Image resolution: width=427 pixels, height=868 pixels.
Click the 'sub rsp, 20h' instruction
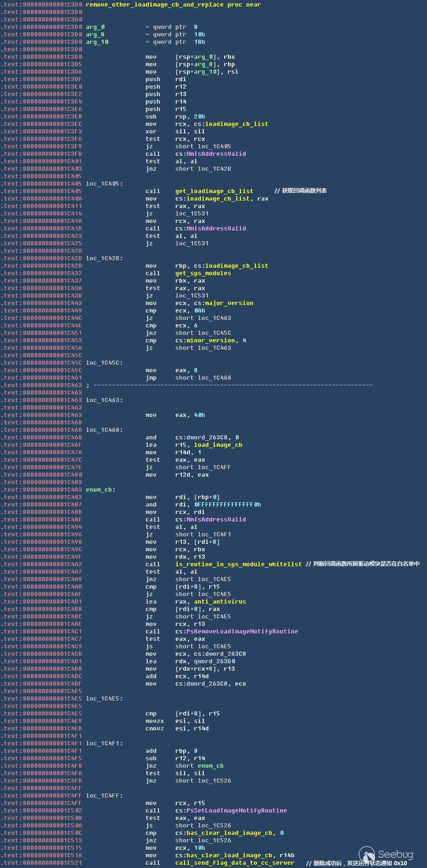coord(175,117)
